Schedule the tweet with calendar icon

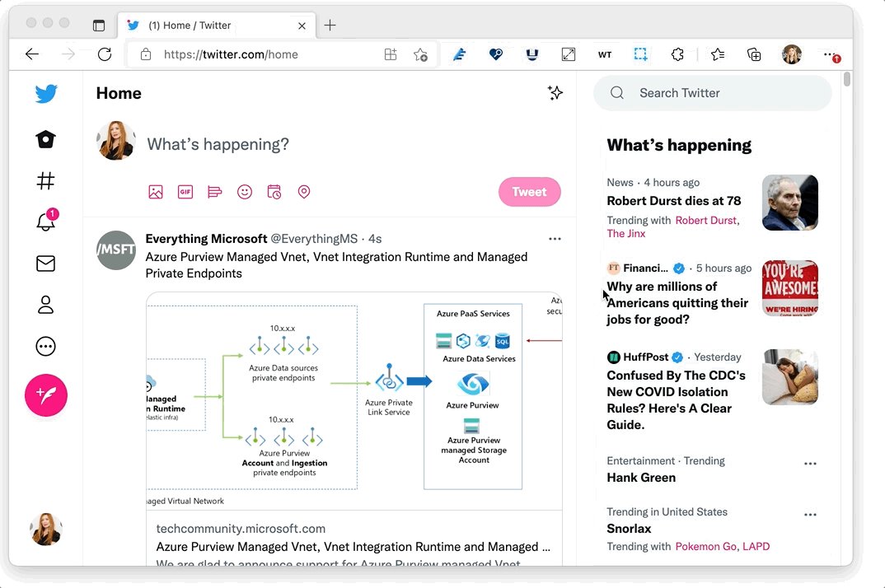(274, 192)
